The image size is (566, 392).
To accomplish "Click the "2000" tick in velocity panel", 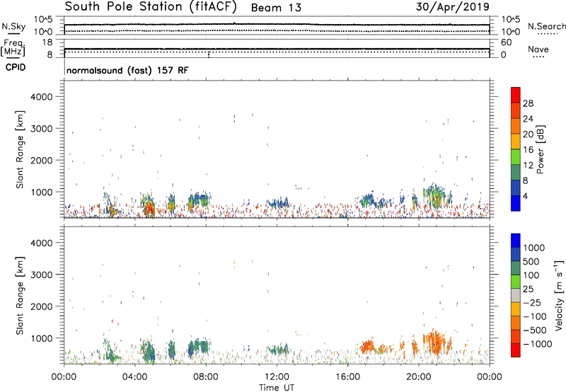I will click(41, 306).
